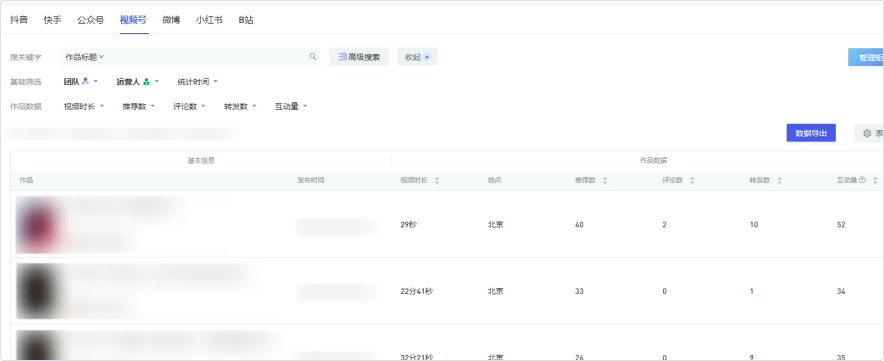
Task: Sort by 互动量 column arrows
Action: point(875,180)
